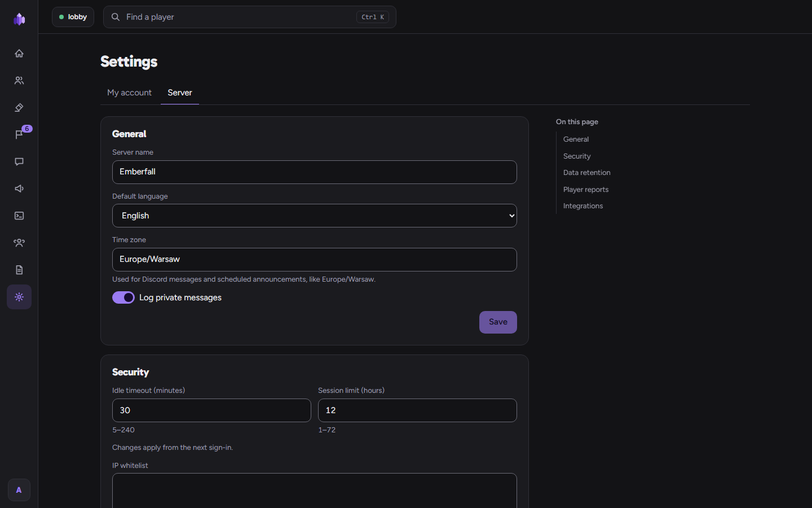Image resolution: width=812 pixels, height=508 pixels.
Task: Edit the Time zone field
Action: coord(315,260)
